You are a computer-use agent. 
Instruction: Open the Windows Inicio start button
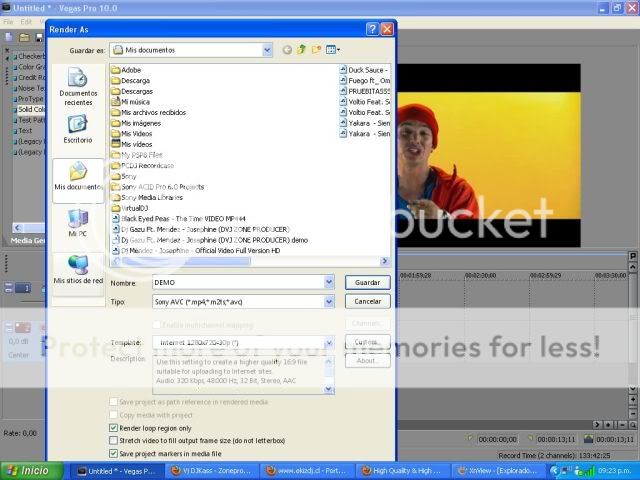(31, 471)
